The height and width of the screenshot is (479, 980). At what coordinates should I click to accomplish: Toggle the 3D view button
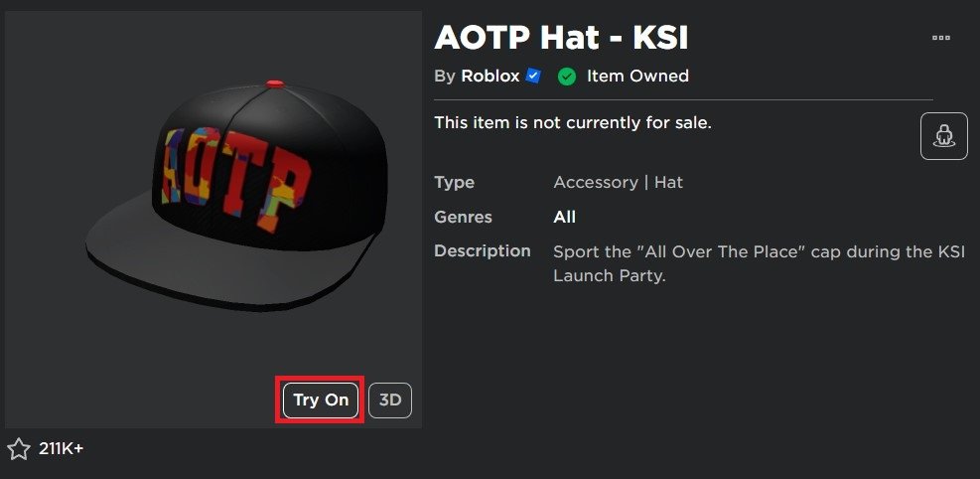tap(390, 399)
